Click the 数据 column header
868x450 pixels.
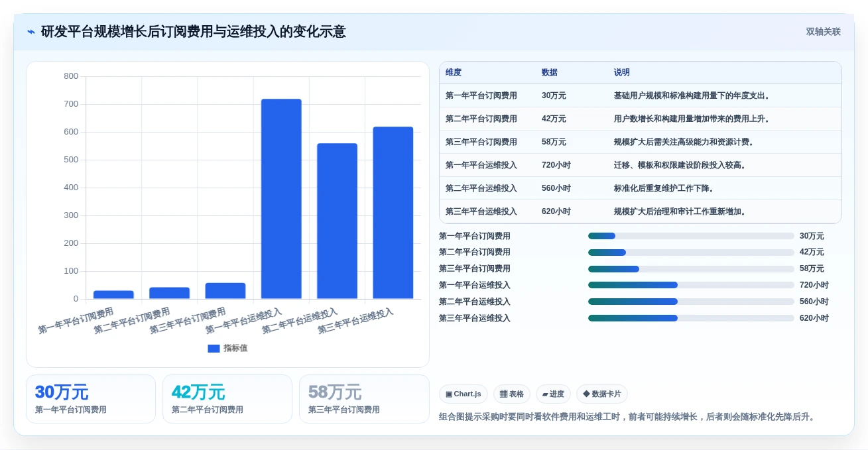[550, 72]
